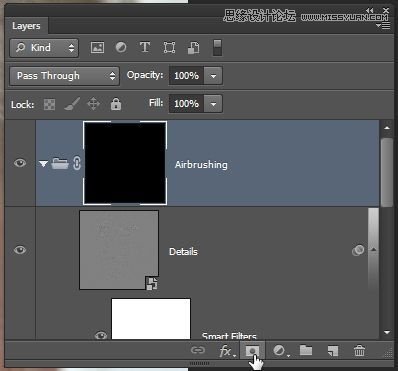Lock image pixels with brush icon

tap(72, 104)
